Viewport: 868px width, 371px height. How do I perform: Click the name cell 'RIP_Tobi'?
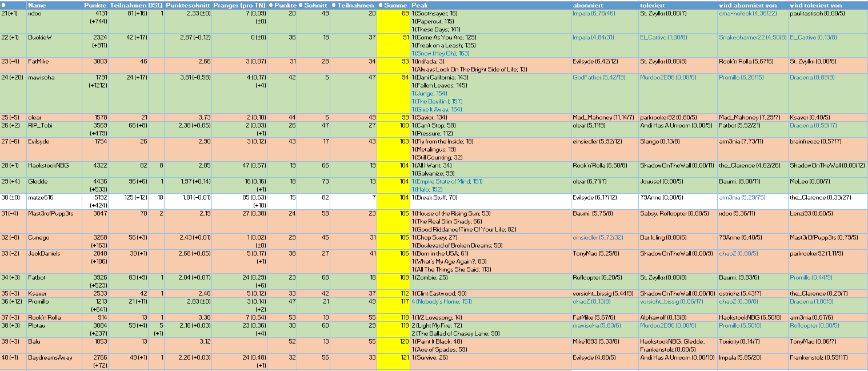tap(40, 125)
